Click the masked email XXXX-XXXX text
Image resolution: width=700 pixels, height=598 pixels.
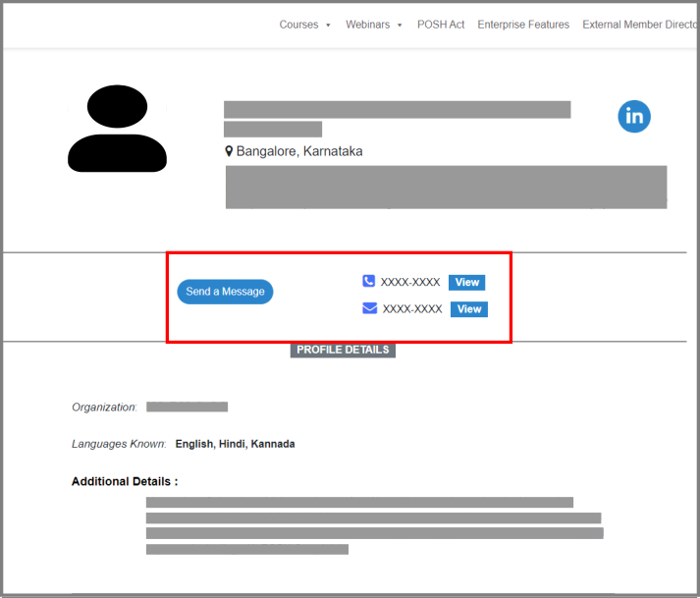(412, 309)
